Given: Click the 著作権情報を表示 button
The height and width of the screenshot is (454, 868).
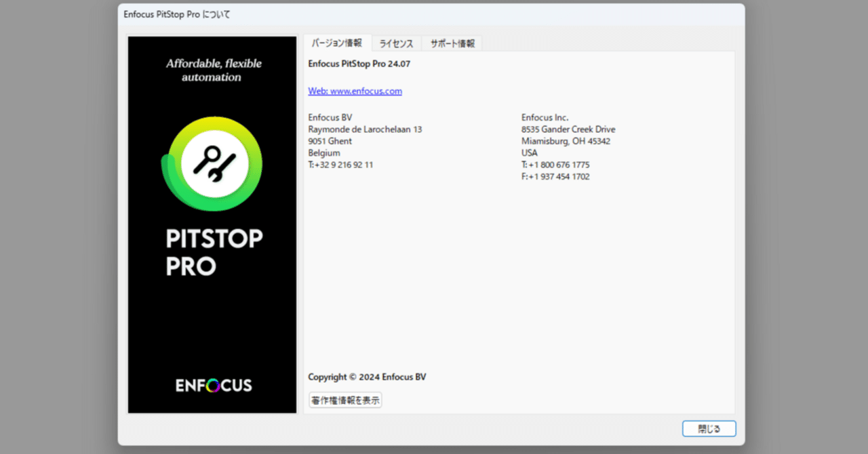Looking at the screenshot, I should click(x=344, y=400).
